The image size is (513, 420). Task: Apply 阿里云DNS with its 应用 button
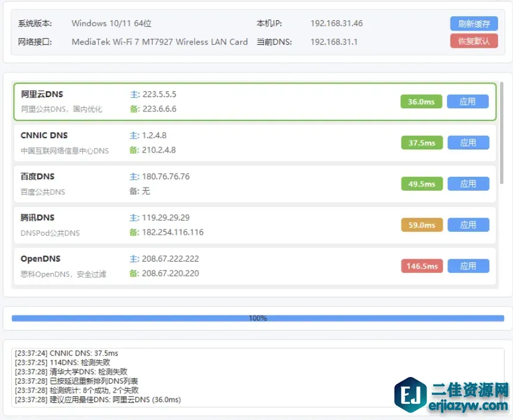(x=468, y=101)
